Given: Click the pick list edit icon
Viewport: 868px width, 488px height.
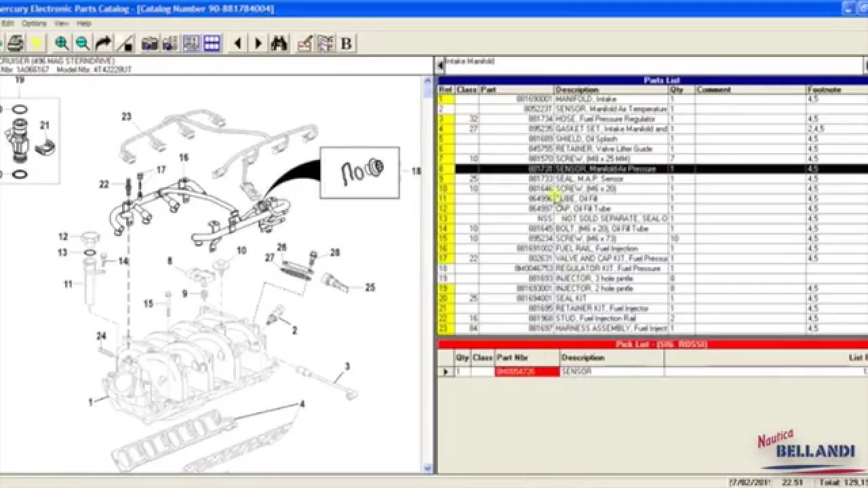Looking at the screenshot, I should (305, 43).
